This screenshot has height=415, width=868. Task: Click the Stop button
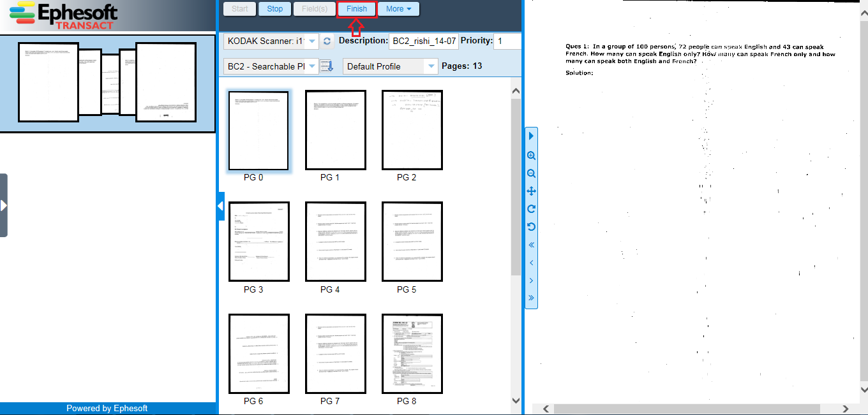click(x=275, y=9)
